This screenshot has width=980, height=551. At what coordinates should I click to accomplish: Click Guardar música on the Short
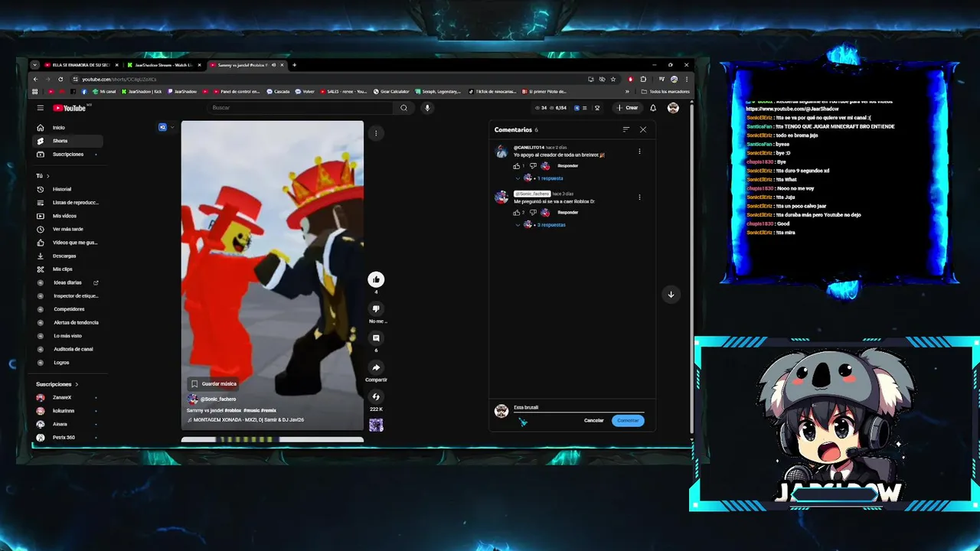coord(214,383)
